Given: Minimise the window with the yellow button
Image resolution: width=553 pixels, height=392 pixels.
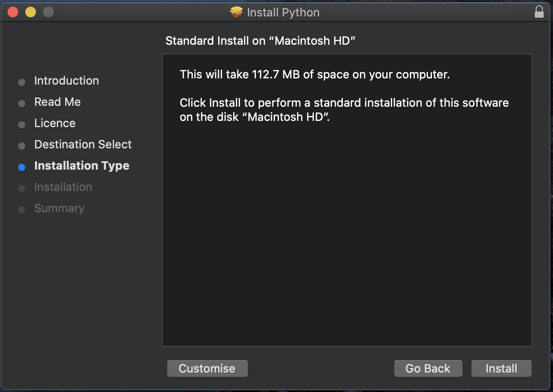Looking at the screenshot, I should click(31, 12).
